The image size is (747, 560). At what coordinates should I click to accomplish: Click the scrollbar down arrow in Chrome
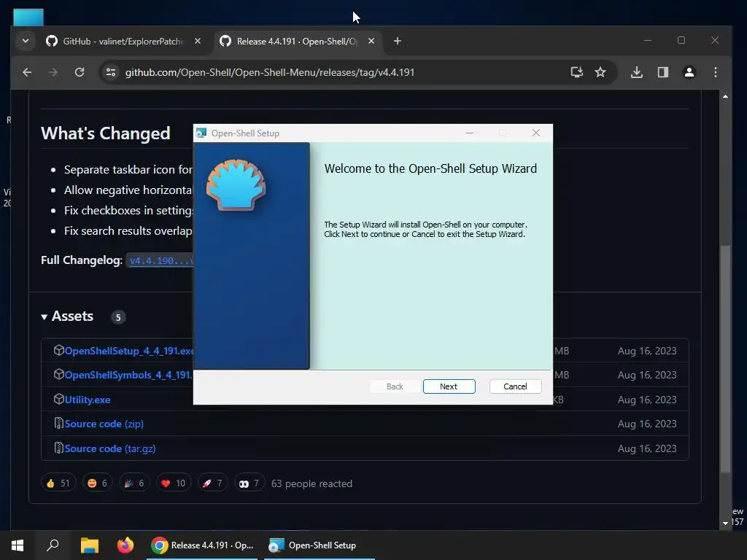[725, 523]
